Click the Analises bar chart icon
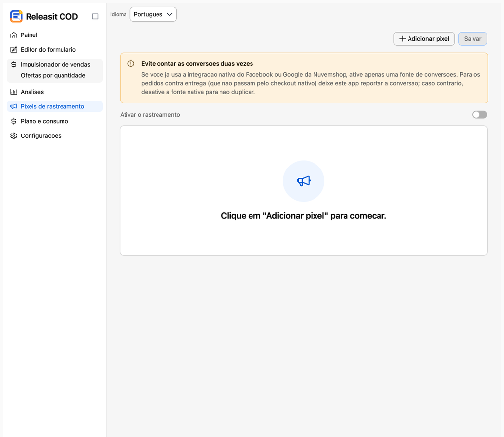The width and height of the screenshot is (504, 437). click(13, 92)
